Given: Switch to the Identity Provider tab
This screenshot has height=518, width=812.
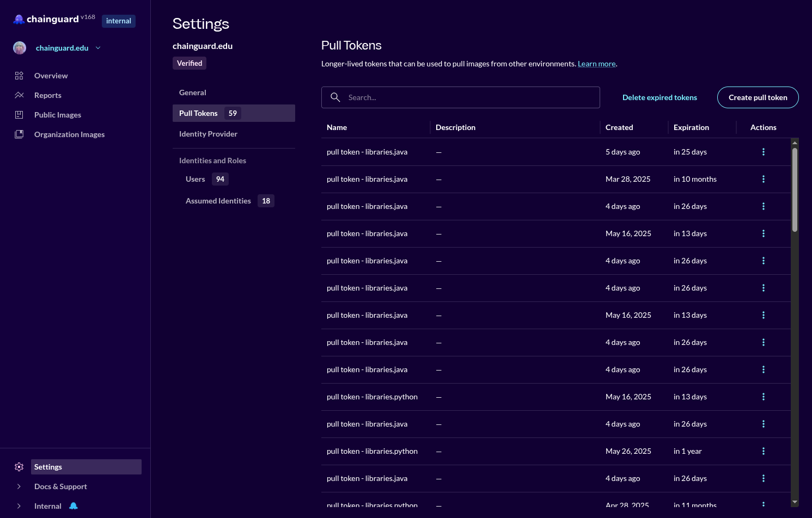Looking at the screenshot, I should click(x=209, y=133).
